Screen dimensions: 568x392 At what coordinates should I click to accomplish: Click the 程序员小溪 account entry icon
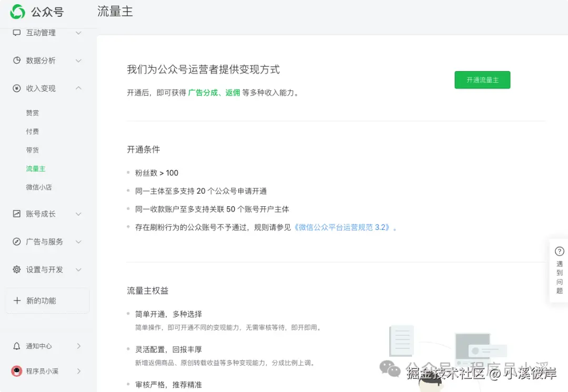pyautogui.click(x=16, y=371)
